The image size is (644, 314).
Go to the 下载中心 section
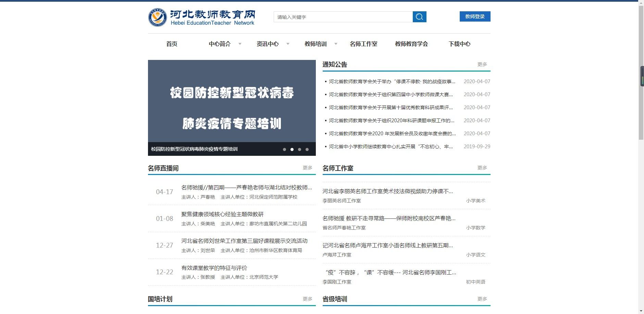(460, 44)
